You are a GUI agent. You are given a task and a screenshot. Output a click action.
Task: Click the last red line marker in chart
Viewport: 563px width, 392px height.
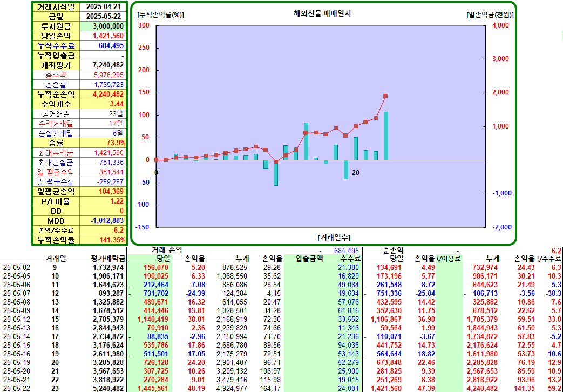click(385, 96)
